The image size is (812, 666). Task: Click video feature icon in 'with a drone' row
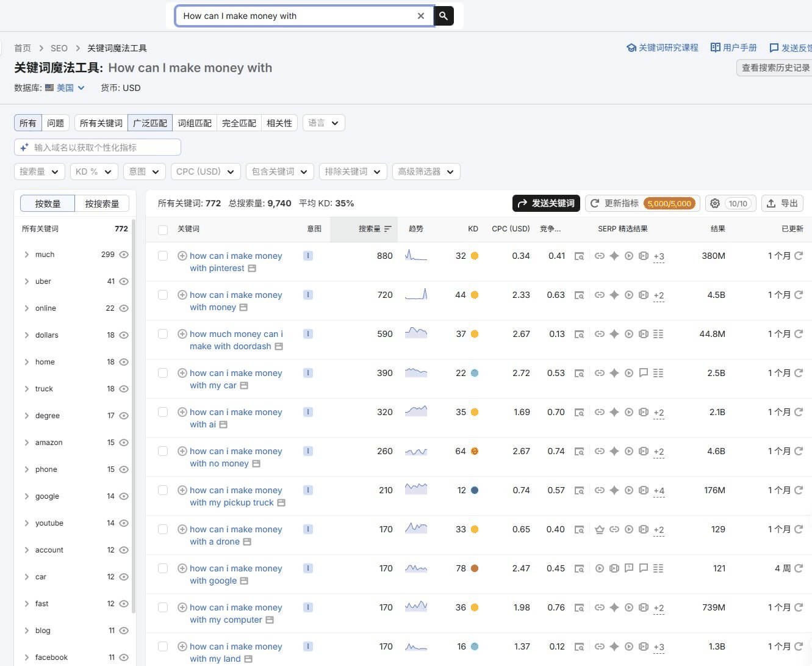(x=629, y=529)
